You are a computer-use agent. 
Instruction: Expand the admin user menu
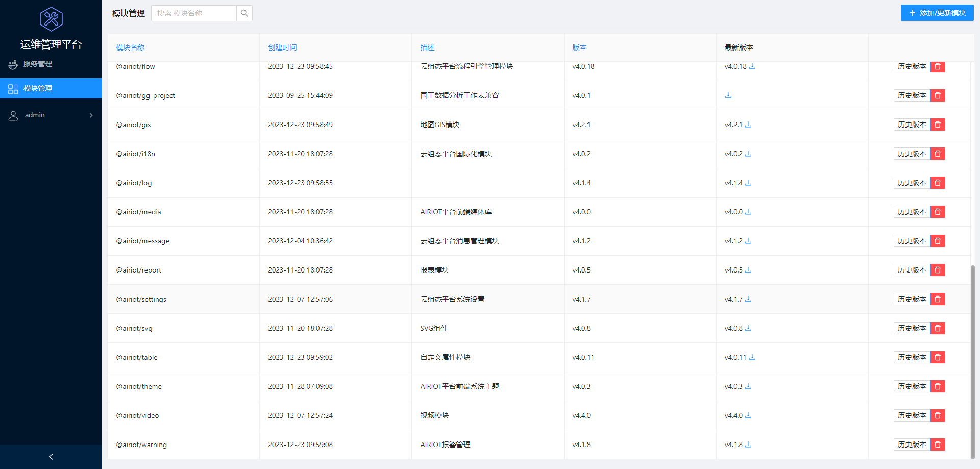51,115
